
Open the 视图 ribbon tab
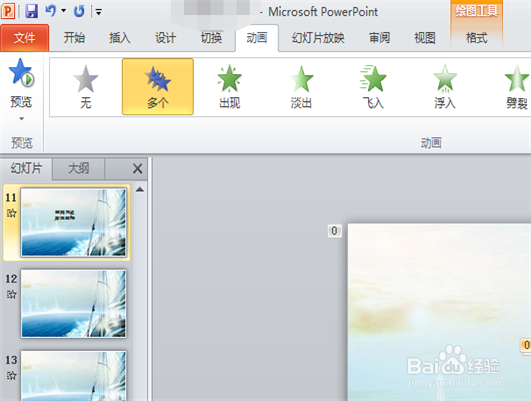pos(425,38)
